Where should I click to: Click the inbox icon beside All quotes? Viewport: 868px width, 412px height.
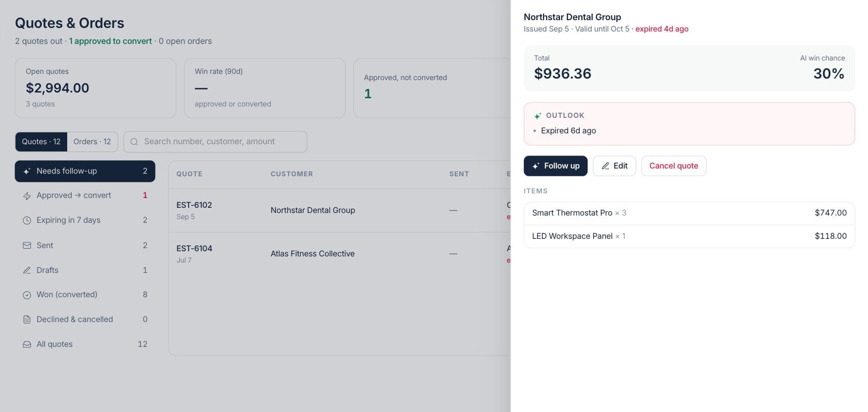pyautogui.click(x=27, y=344)
